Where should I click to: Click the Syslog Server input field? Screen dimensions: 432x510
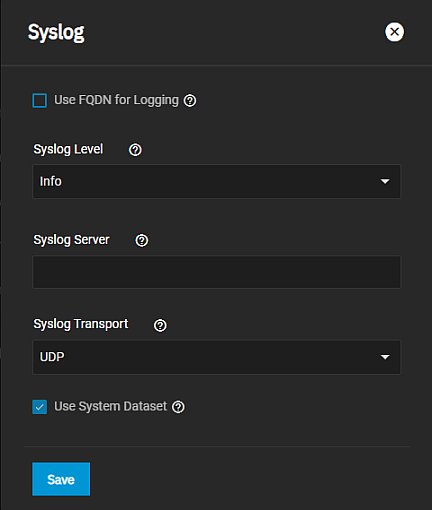click(x=217, y=272)
